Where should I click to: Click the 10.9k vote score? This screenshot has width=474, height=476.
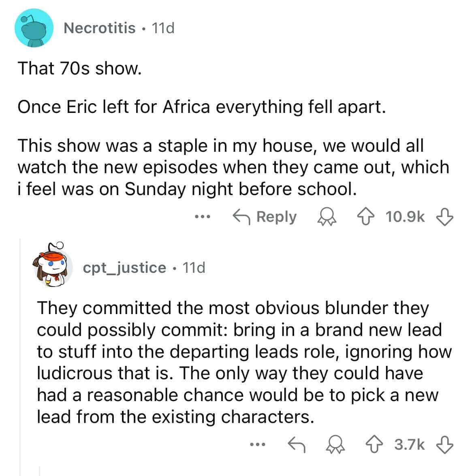pos(406,217)
